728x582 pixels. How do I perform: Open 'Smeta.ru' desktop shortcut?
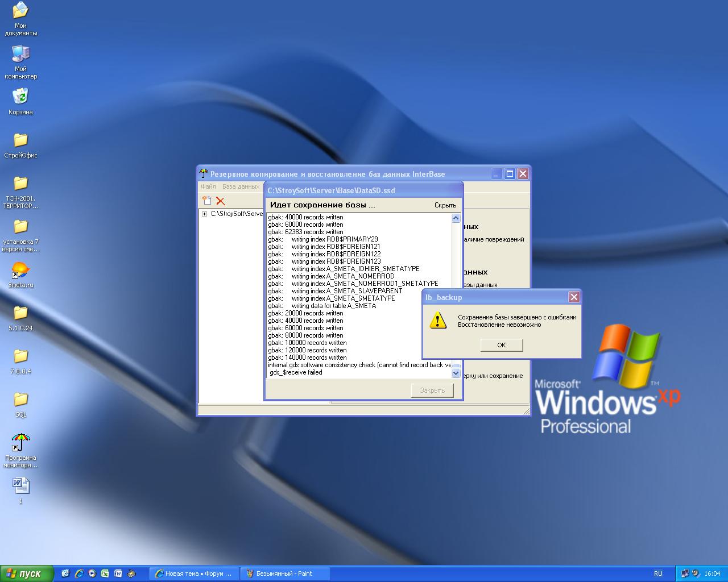(20, 275)
